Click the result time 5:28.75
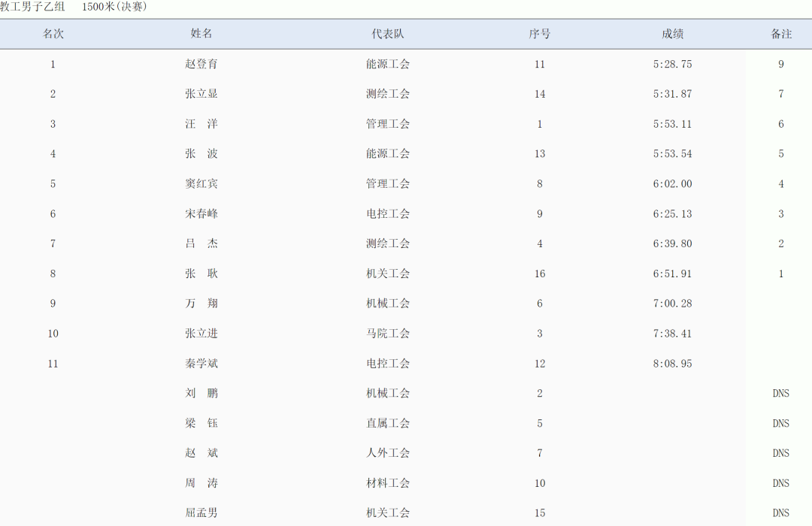Viewport: 812px width, 526px height. (672, 64)
